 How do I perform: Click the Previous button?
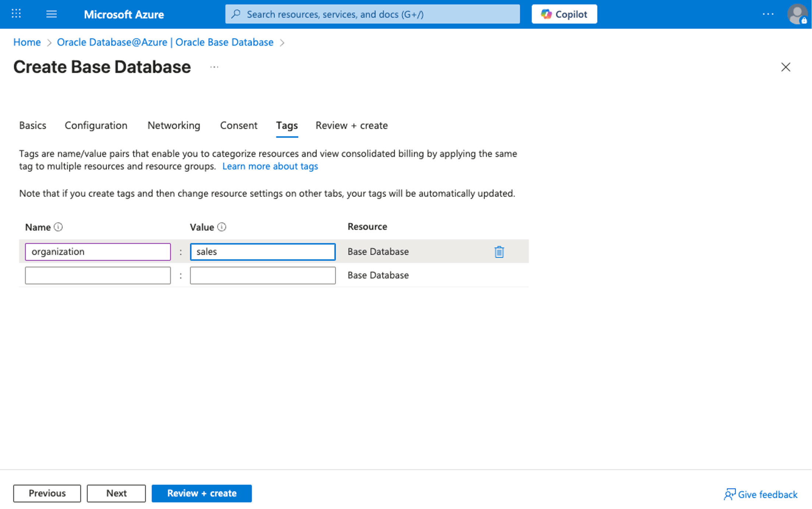click(x=47, y=493)
